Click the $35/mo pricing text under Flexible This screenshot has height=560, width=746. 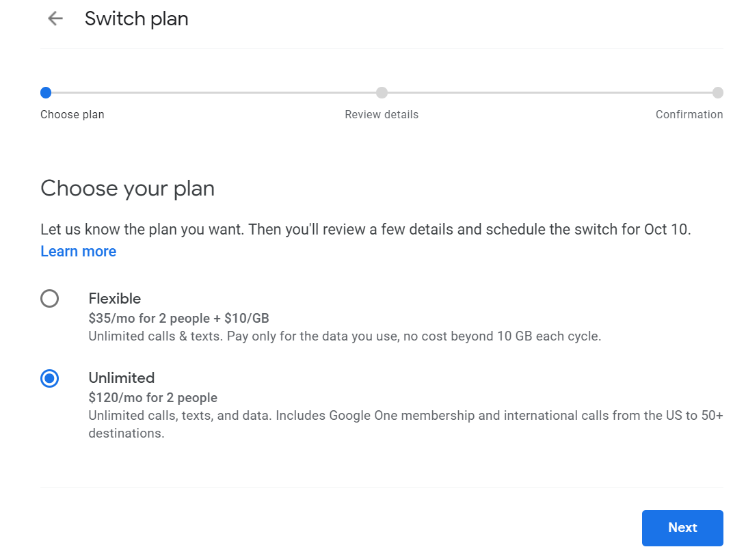point(178,318)
